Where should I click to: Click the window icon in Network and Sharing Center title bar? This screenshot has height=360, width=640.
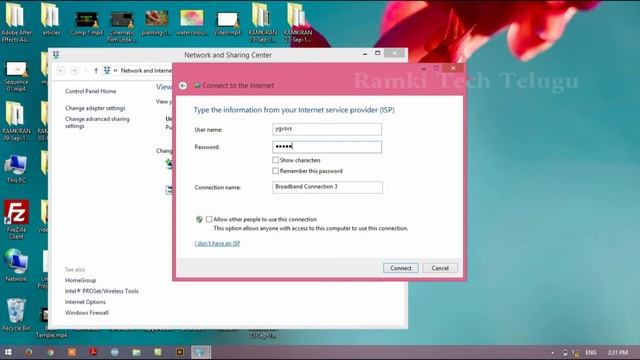(56, 55)
